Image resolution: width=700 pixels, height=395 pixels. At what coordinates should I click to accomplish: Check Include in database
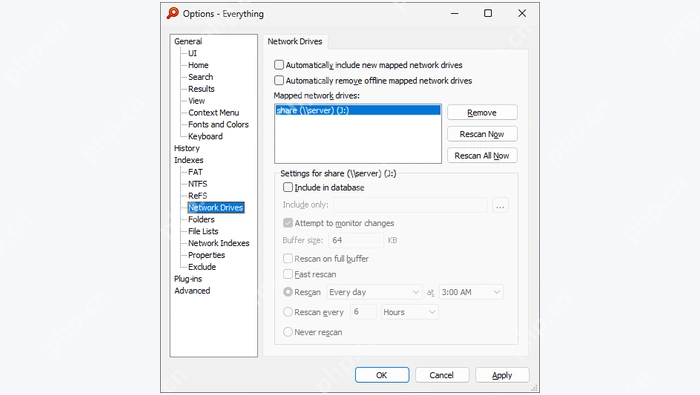[288, 187]
